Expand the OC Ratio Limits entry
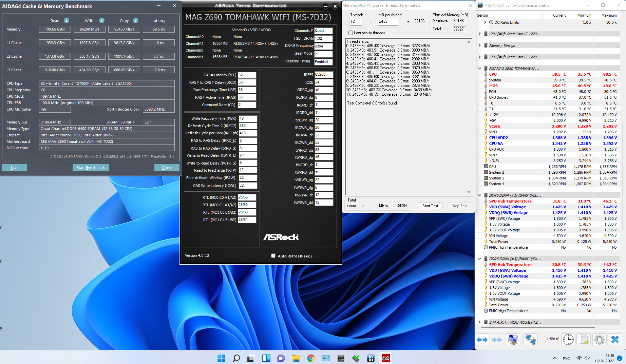Image resolution: width=626 pixels, height=364 pixels. (x=485, y=22)
